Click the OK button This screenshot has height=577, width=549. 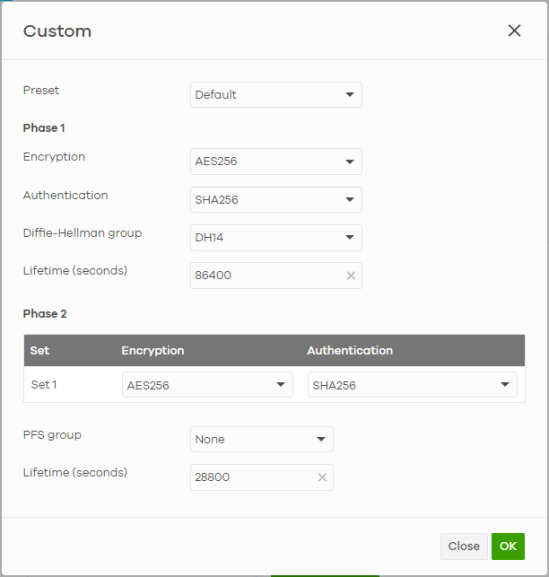508,546
